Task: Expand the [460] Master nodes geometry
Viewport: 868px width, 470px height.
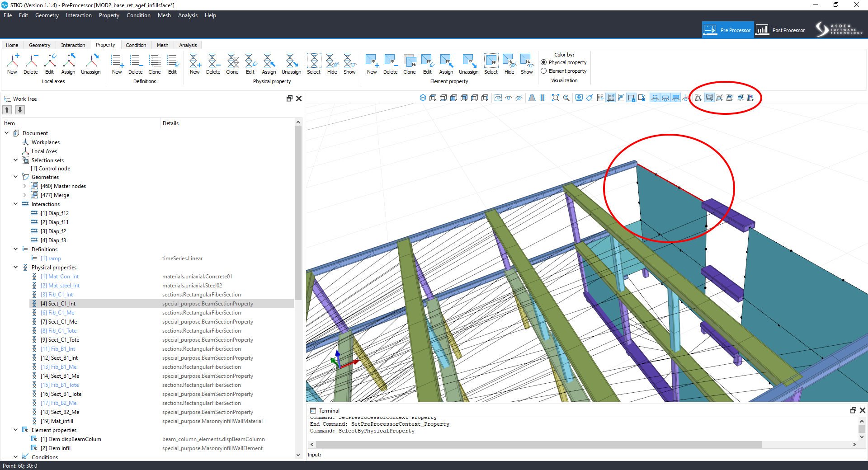Action: pos(25,186)
